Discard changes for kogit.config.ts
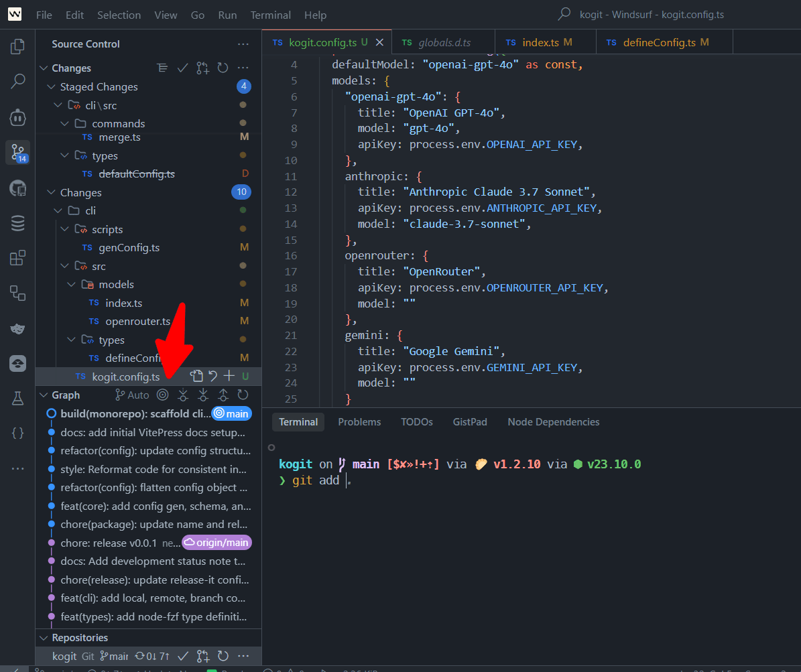The width and height of the screenshot is (801, 672). 212,377
